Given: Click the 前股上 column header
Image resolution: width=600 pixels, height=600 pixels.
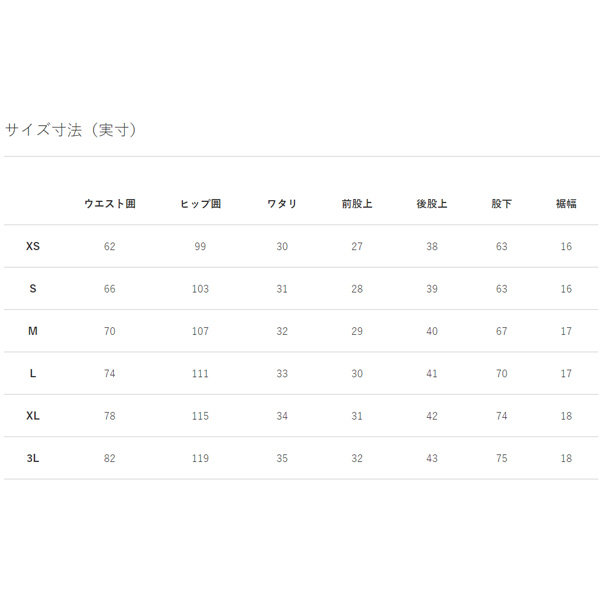Looking at the screenshot, I should click(x=357, y=204).
